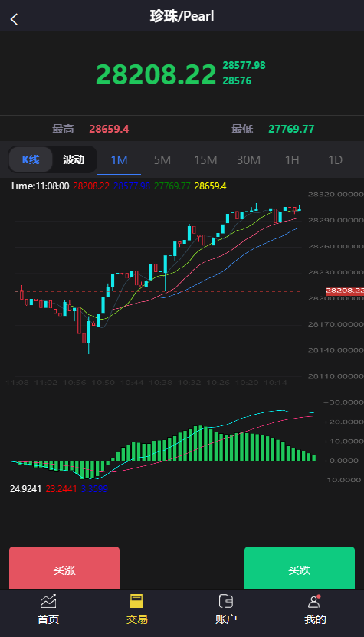Select the 交易 trade icon
Image resolution: width=364 pixels, height=637 pixels.
(136, 601)
